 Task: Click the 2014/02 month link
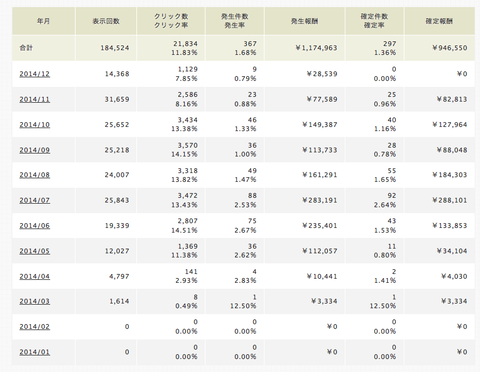35,327
